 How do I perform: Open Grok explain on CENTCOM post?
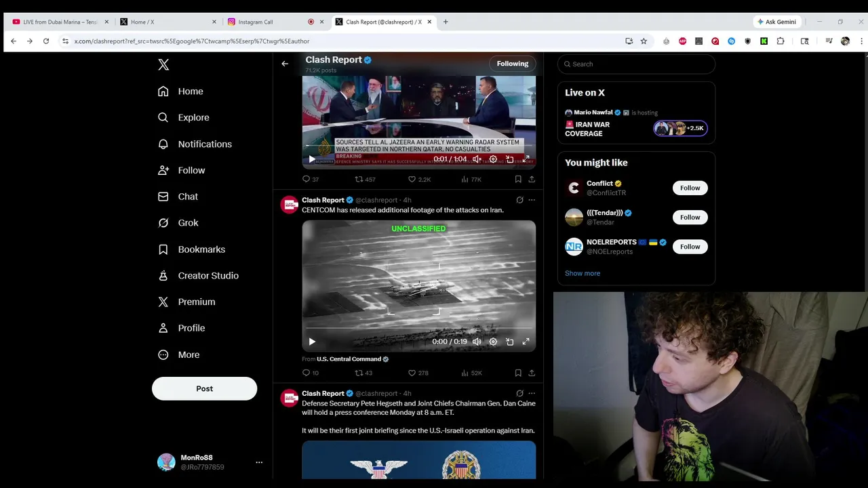click(519, 200)
